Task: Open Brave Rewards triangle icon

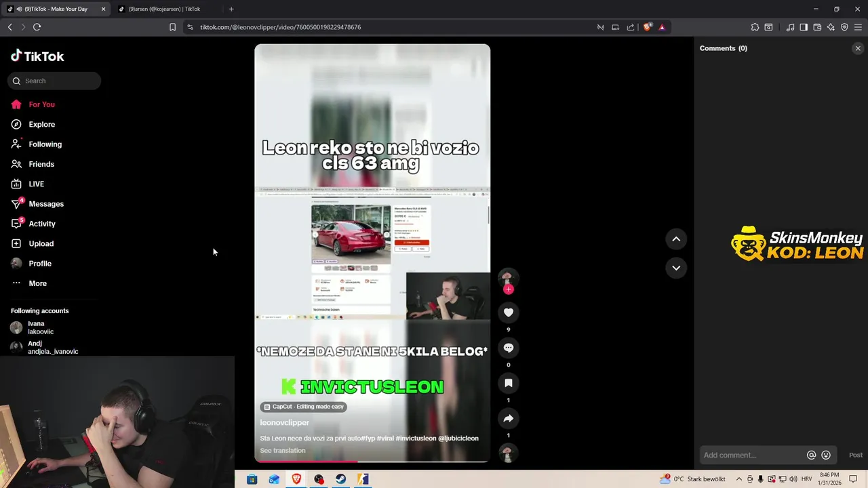Action: pyautogui.click(x=662, y=27)
